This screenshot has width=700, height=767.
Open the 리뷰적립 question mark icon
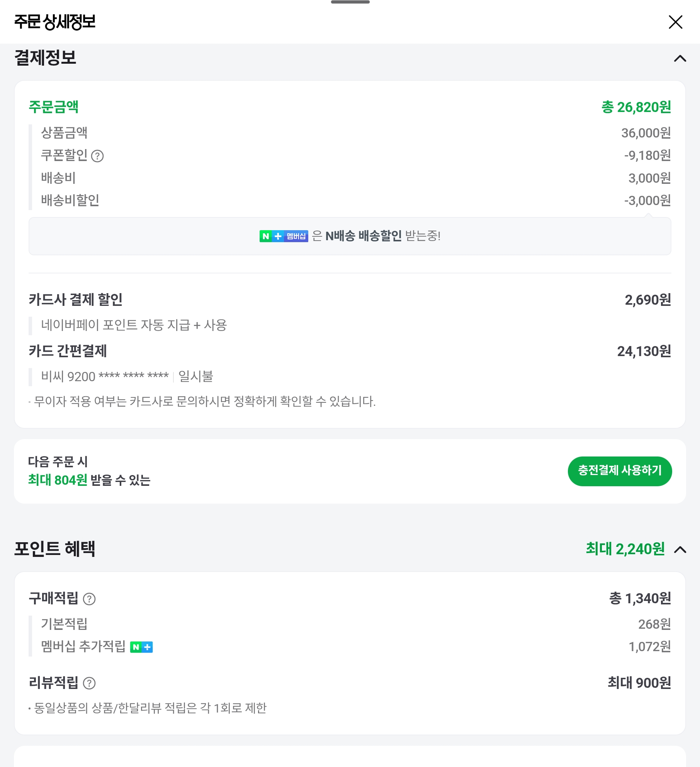coord(89,683)
